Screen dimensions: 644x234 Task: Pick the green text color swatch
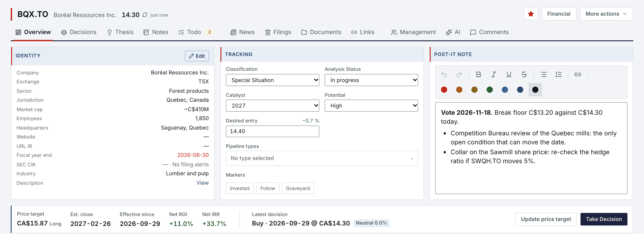pyautogui.click(x=489, y=90)
